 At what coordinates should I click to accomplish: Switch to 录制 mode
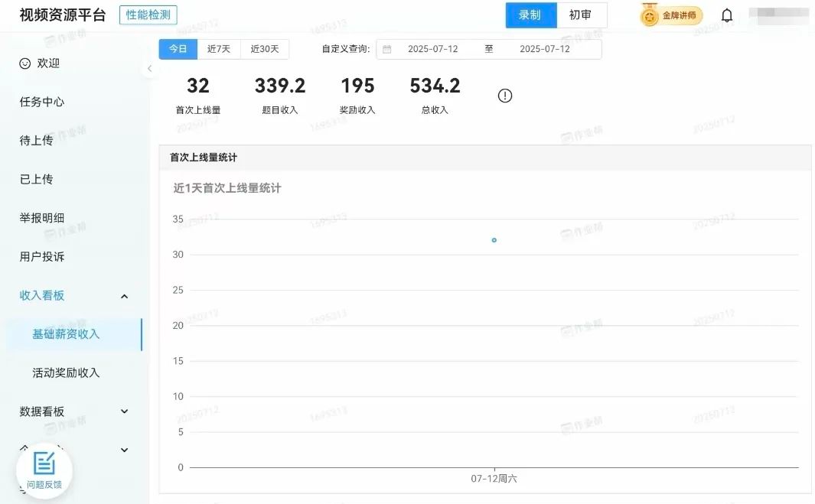[x=530, y=15]
